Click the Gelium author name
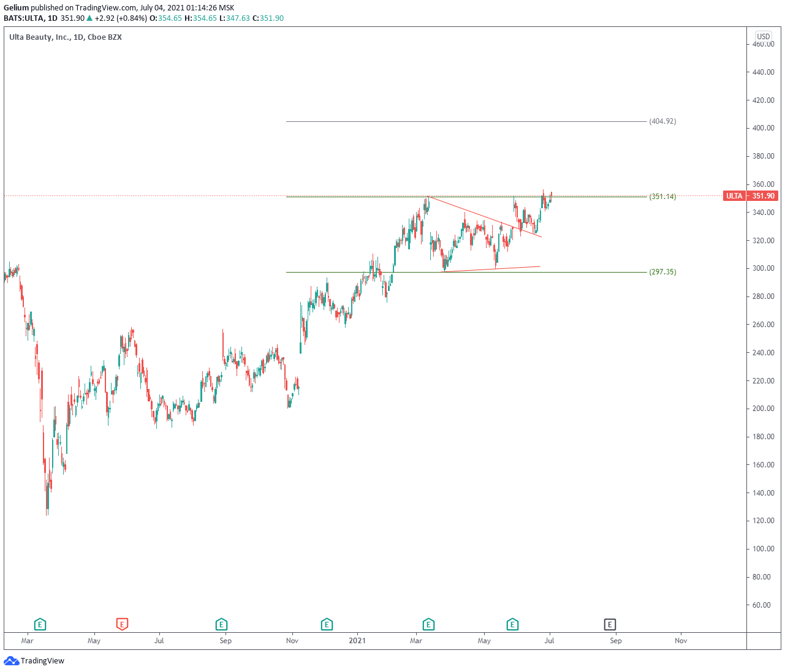 [16, 8]
